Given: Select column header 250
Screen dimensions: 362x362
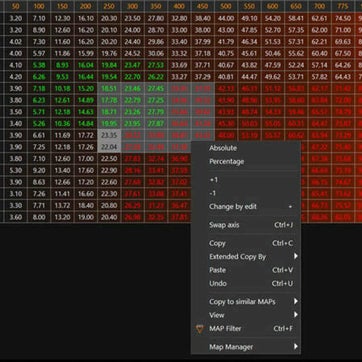Looking at the screenshot, I should click(109, 6).
